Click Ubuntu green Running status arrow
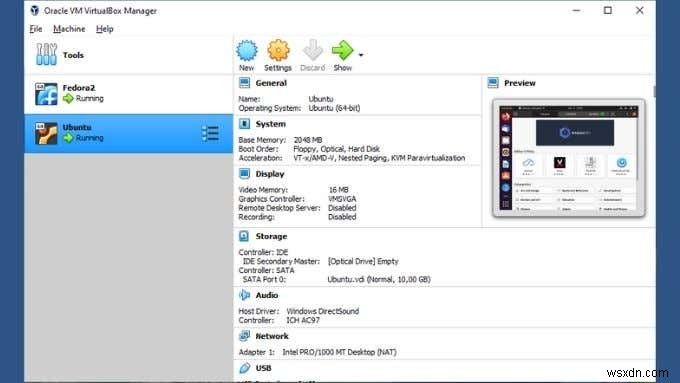The height and width of the screenshot is (383, 680). coord(69,138)
